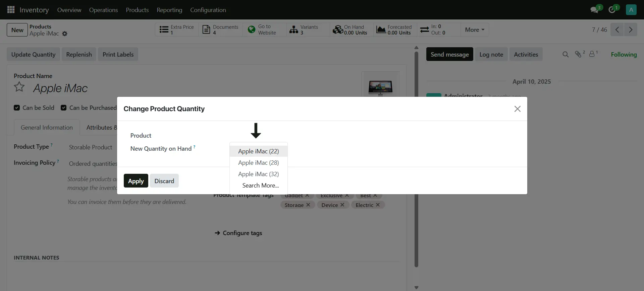Select Apple iMac (28) from dropdown
Screen dimensions: 644x291
point(258,163)
